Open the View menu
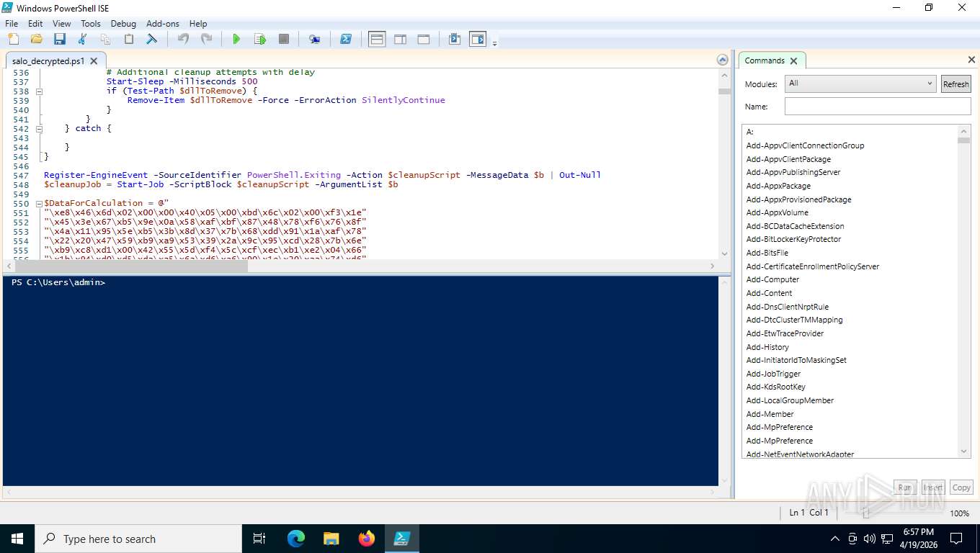The height and width of the screenshot is (553, 980). [62, 23]
